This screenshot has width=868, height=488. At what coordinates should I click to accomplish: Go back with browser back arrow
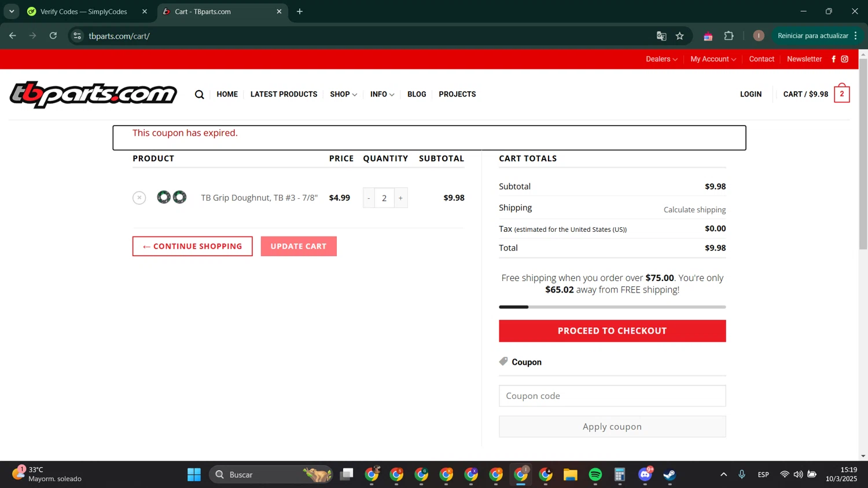[x=13, y=36]
